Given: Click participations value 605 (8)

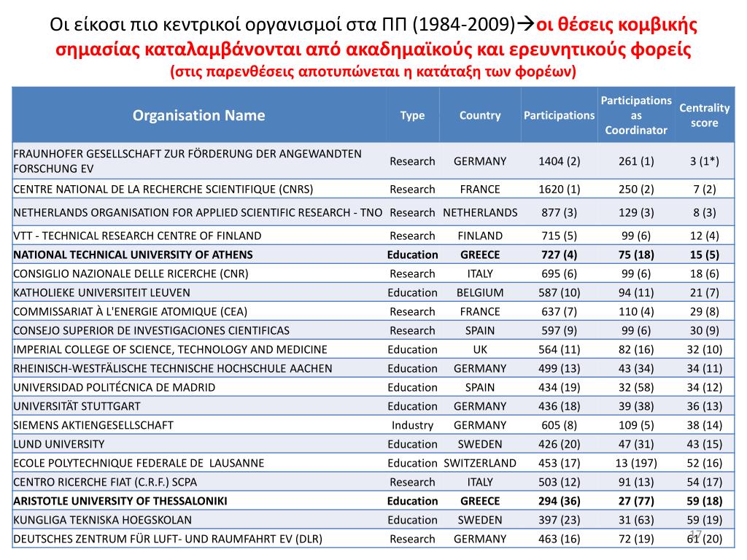Looking at the screenshot, I should tap(560, 425).
